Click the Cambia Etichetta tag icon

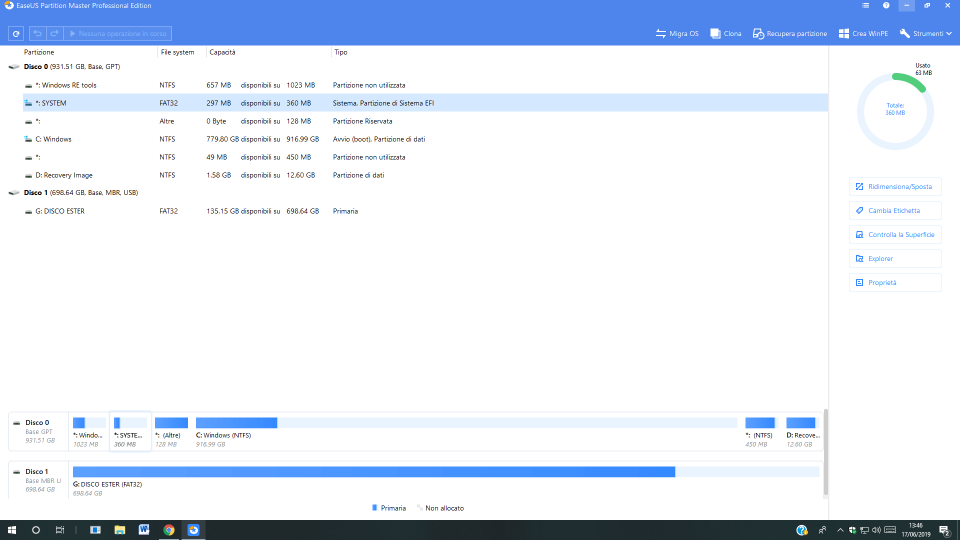[x=859, y=211]
